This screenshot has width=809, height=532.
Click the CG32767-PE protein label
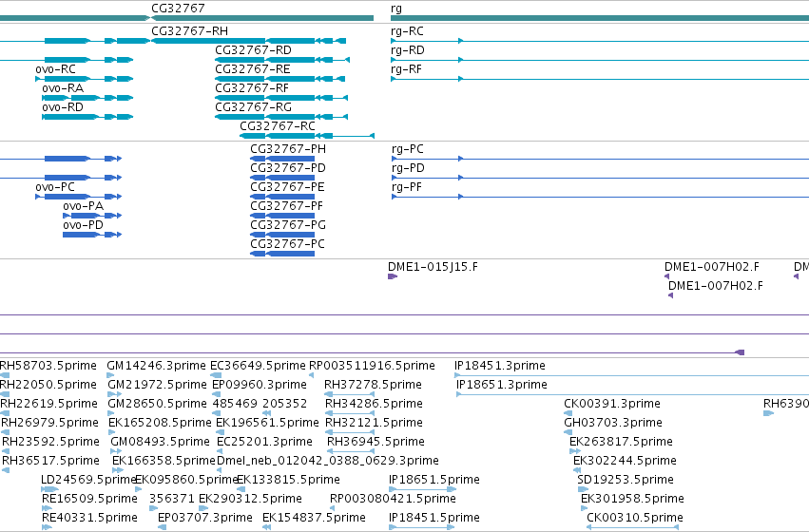[x=287, y=187]
